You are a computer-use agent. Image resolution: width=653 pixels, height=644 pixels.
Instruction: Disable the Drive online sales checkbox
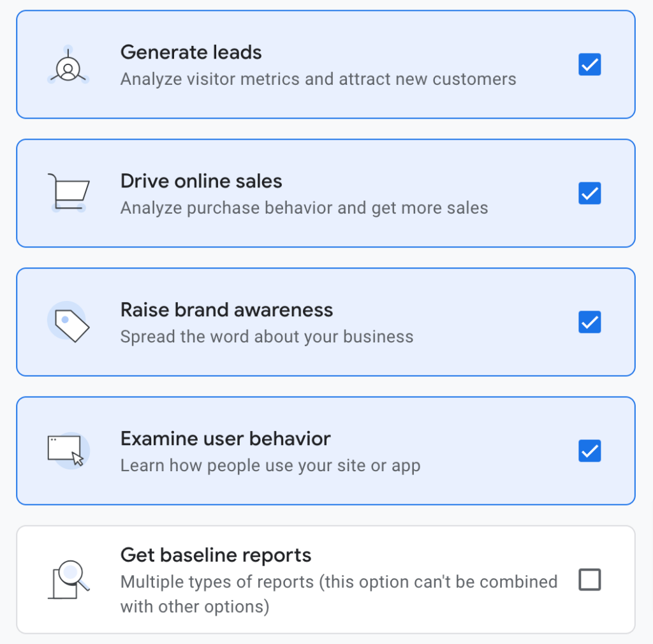589,193
